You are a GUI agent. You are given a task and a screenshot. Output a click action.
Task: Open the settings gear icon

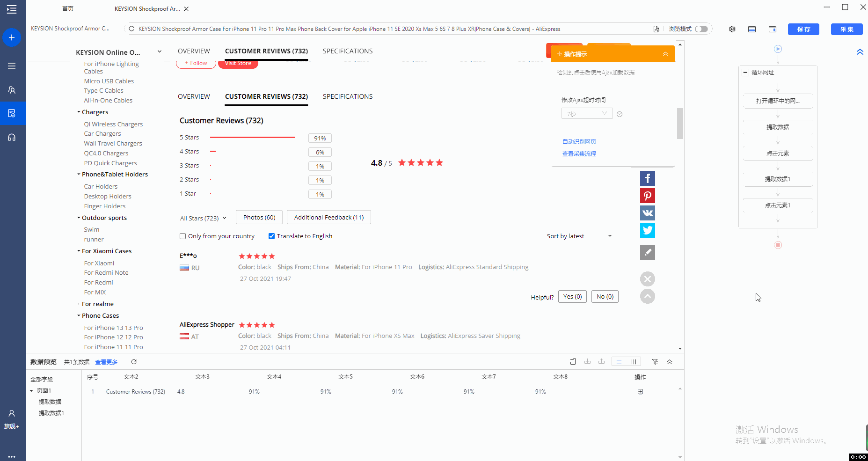pyautogui.click(x=732, y=29)
